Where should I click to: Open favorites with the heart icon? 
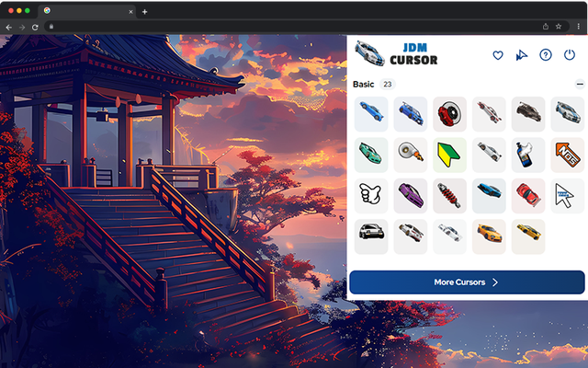point(498,55)
